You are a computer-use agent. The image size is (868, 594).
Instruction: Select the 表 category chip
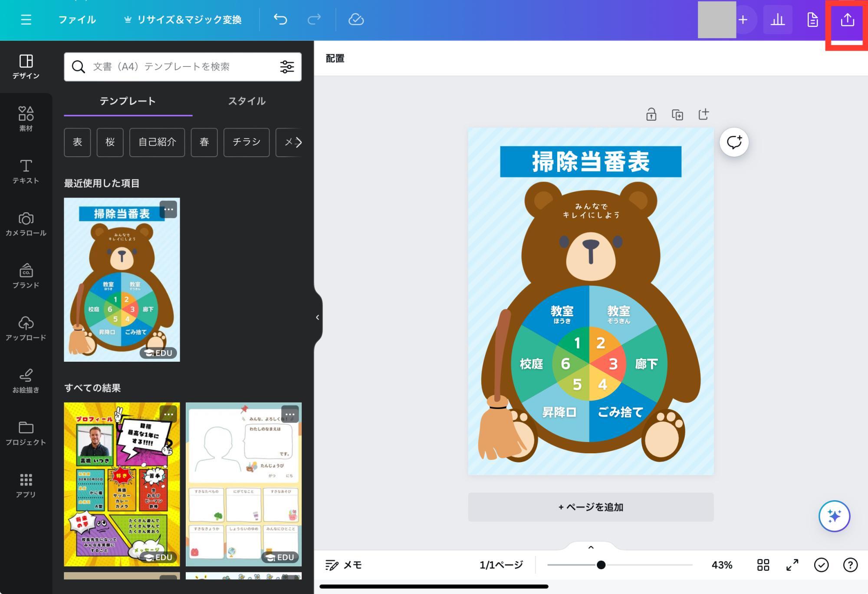pos(77,142)
